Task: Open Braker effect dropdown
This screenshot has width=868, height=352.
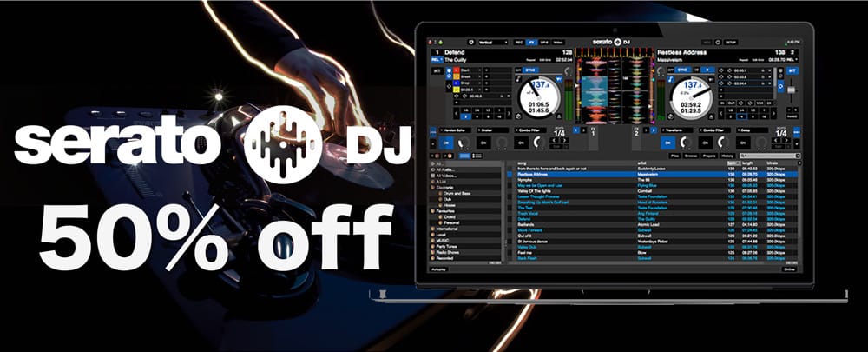Action: 492,130
